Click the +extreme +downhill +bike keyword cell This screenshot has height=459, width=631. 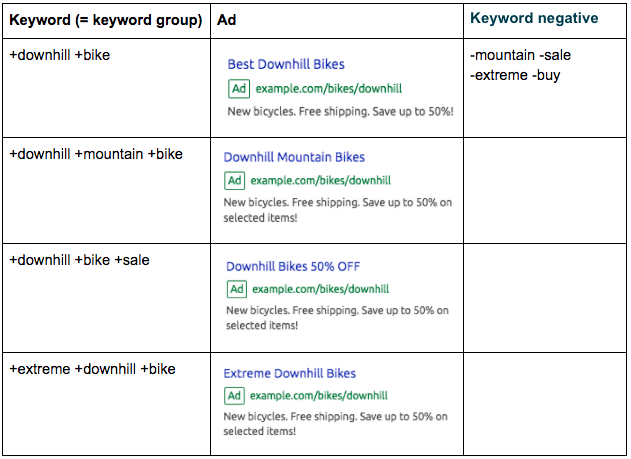(92, 369)
